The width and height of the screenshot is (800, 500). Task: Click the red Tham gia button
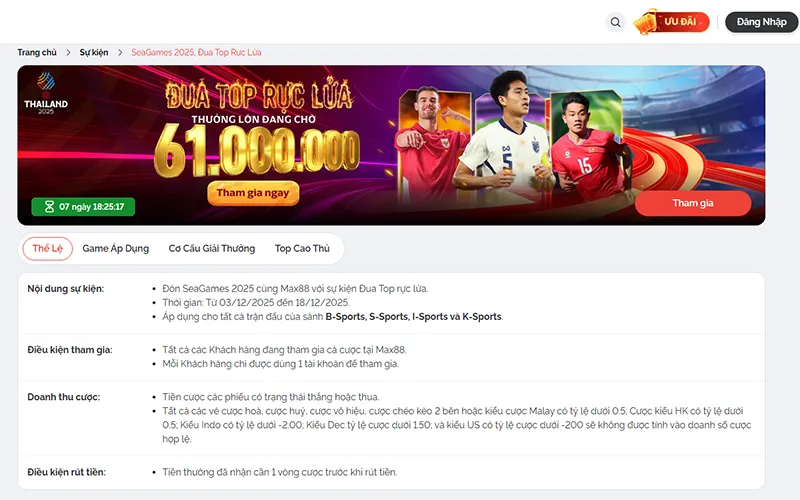[693, 203]
